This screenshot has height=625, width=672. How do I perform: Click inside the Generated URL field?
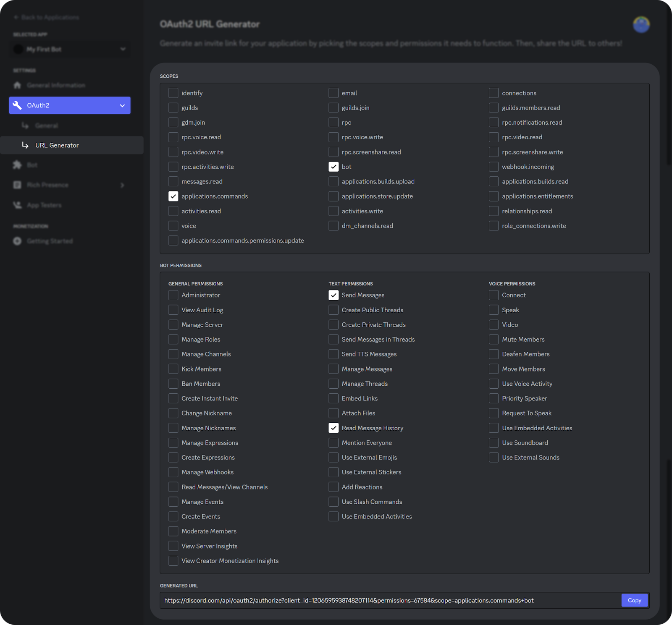(x=378, y=600)
